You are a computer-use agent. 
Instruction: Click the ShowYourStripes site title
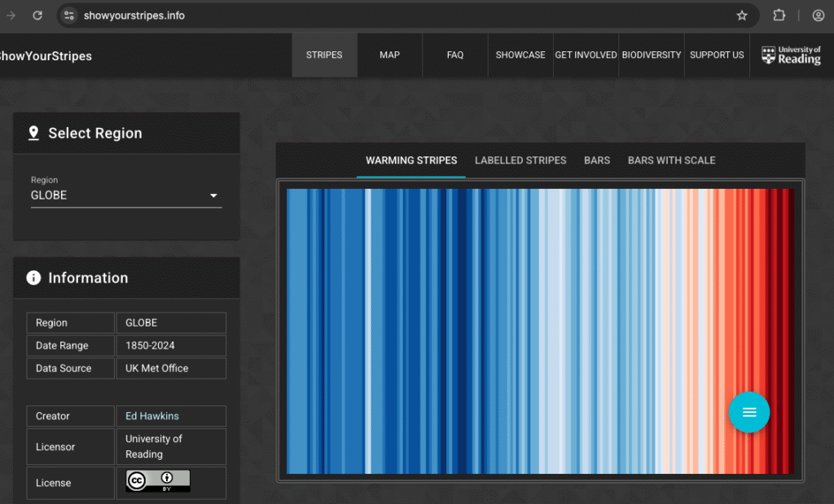pyautogui.click(x=46, y=56)
